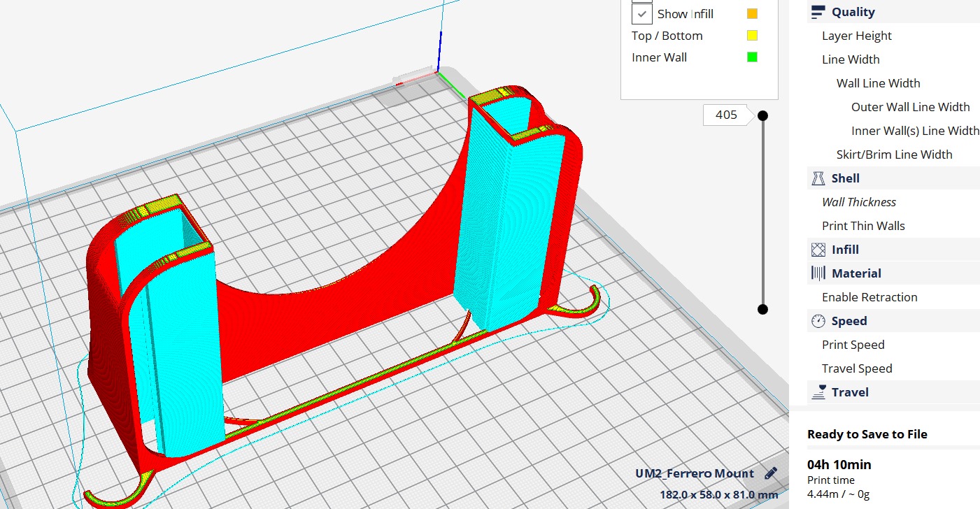Click the Travel category icon

click(818, 392)
